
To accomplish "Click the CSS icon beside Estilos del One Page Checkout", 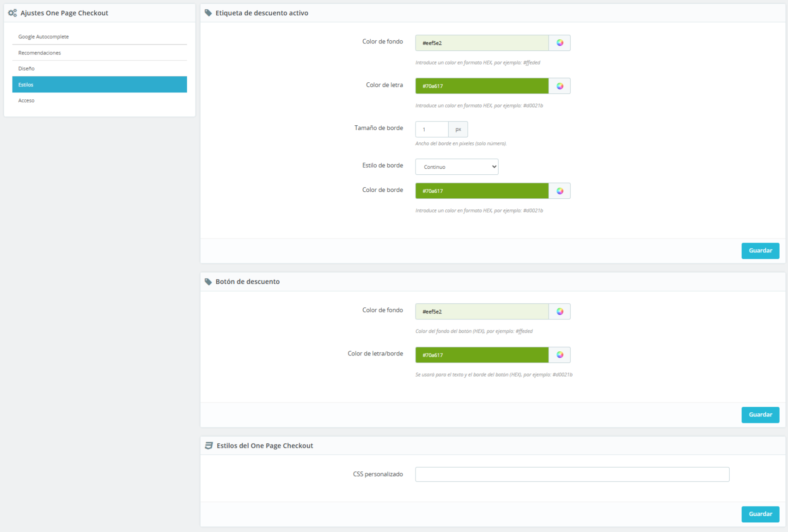I will click(x=209, y=446).
